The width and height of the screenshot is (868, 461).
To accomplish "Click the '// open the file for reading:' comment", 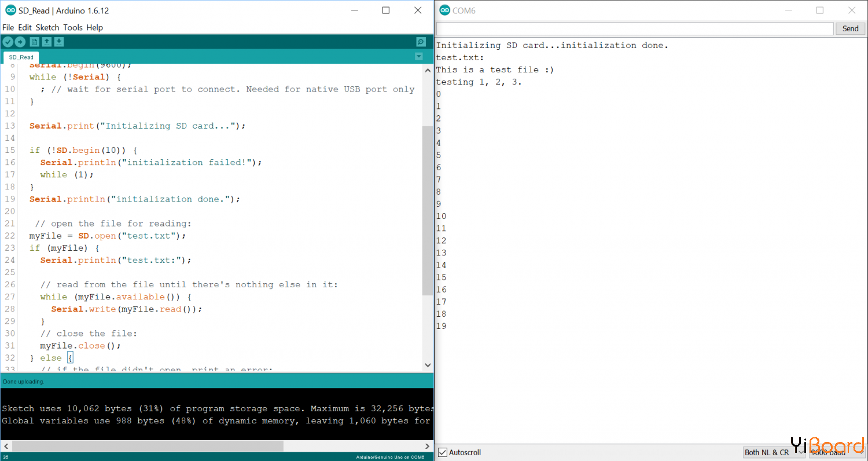I will pos(113,224).
